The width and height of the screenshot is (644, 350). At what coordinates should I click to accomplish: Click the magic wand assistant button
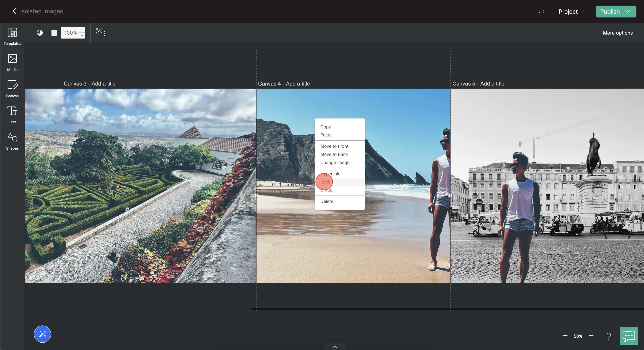point(42,334)
